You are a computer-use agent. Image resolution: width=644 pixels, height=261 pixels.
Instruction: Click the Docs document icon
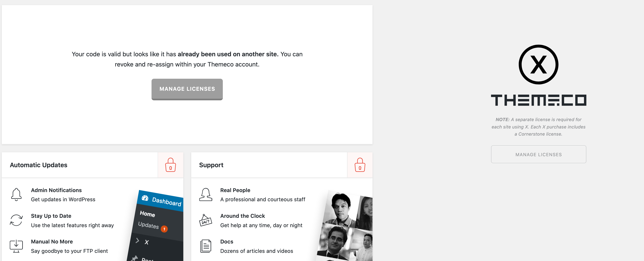pos(206,246)
